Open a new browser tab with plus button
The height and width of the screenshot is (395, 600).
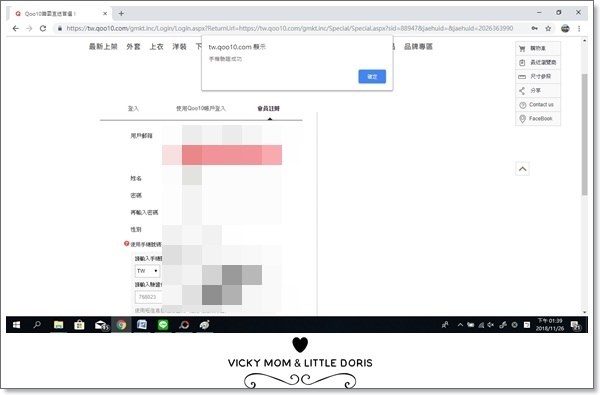[121, 13]
